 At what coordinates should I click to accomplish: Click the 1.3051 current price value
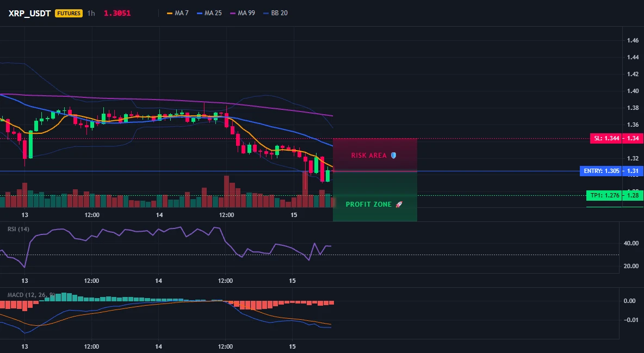click(117, 13)
